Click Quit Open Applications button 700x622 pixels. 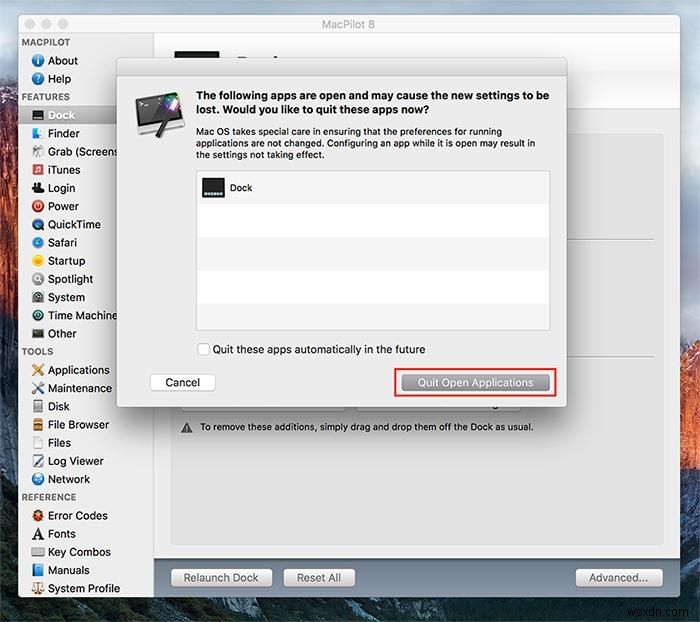tap(475, 382)
